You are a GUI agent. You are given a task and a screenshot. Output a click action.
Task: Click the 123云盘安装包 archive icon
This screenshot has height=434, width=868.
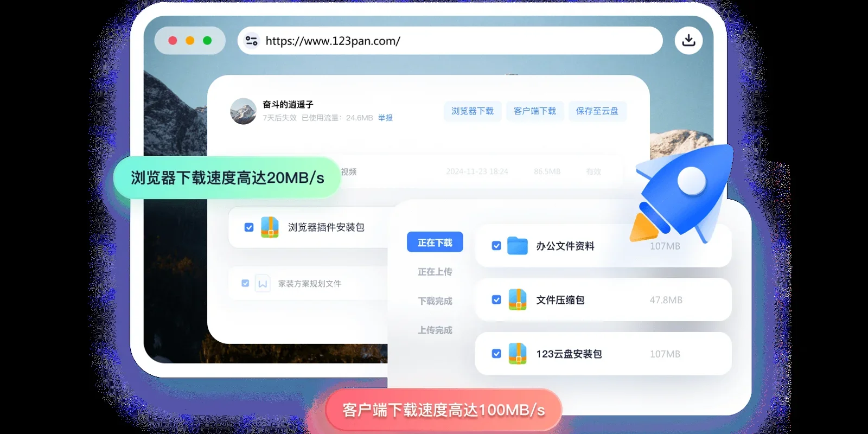(518, 354)
